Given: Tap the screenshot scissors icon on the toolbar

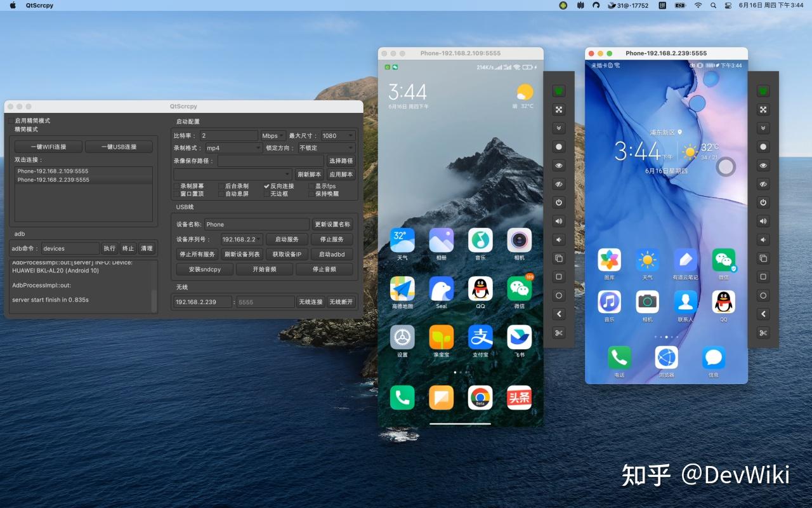Looking at the screenshot, I should click(x=559, y=332).
